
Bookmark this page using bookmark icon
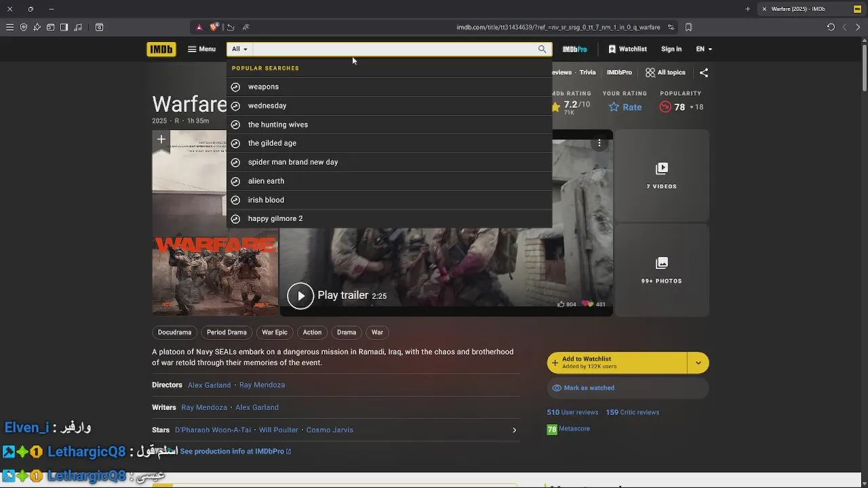tap(688, 27)
